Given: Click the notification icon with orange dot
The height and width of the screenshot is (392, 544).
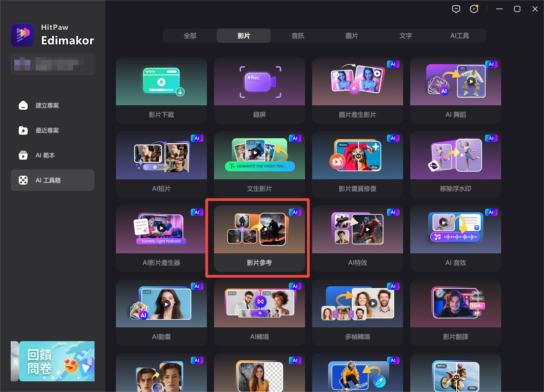Looking at the screenshot, I should point(474,9).
